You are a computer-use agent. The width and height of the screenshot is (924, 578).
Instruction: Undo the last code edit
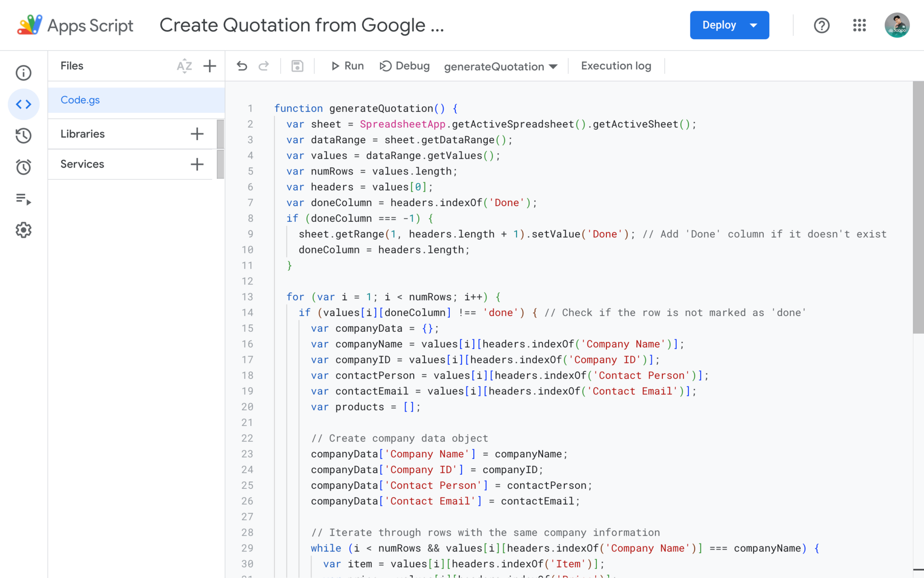tap(242, 66)
